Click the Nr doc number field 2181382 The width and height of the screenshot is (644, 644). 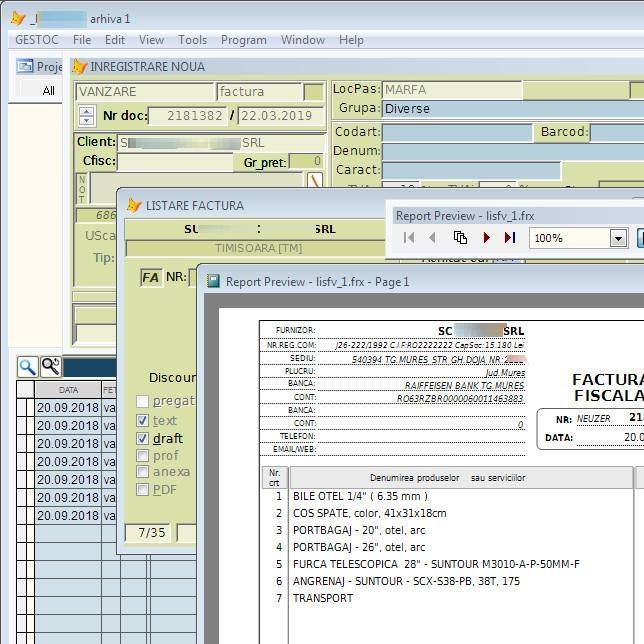pos(188,116)
